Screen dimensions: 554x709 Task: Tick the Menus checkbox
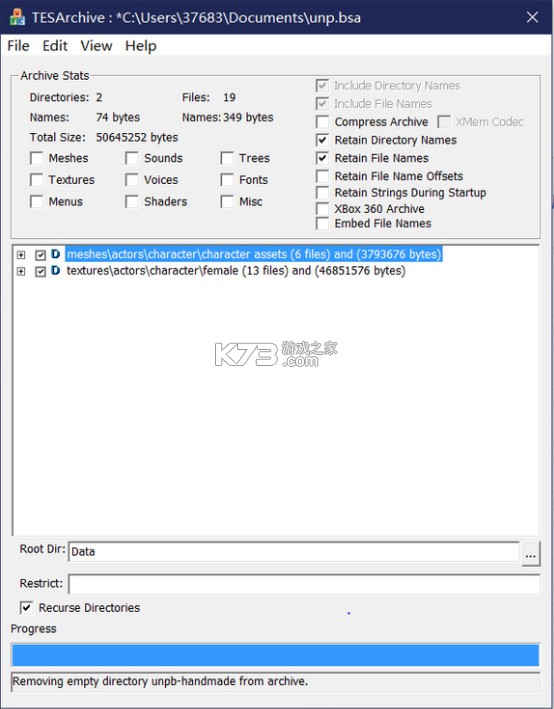[x=37, y=202]
